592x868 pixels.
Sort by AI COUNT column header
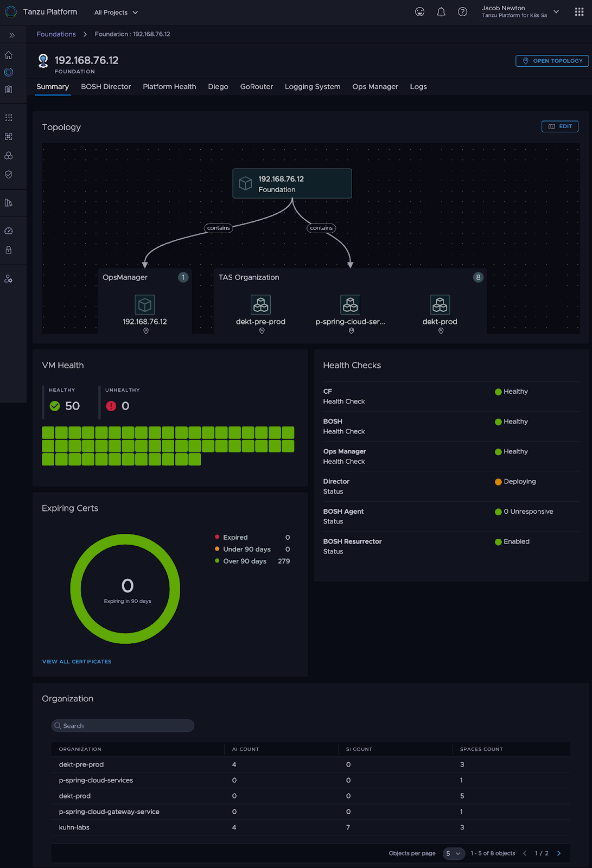click(245, 749)
